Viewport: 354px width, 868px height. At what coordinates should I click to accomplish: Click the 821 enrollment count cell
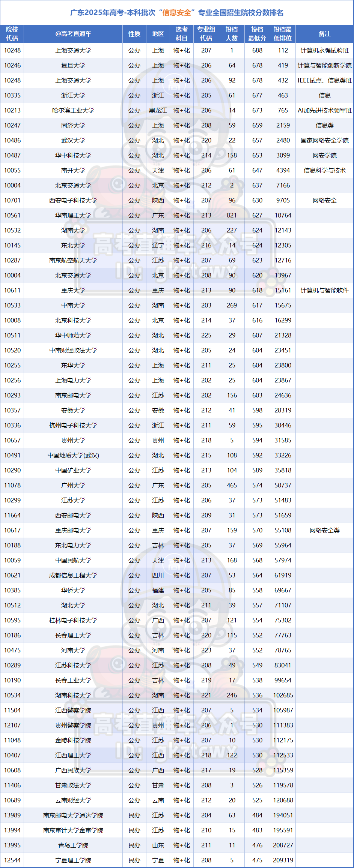point(232,215)
